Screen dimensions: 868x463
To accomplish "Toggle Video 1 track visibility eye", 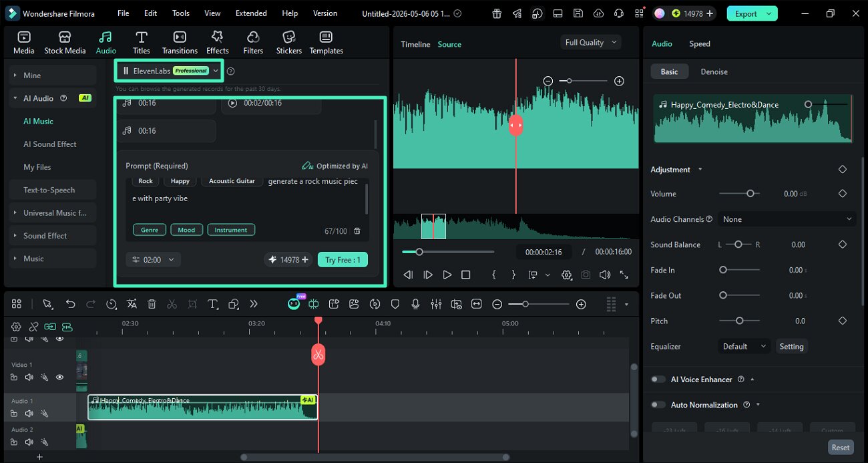I will click(x=59, y=377).
